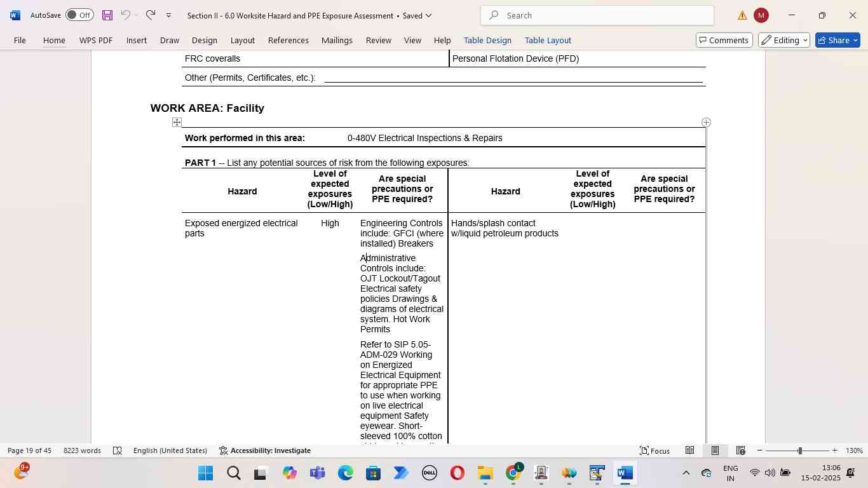
Task: Click 'Personal Flotation Device (PFD)' cell
Action: pyautogui.click(x=515, y=58)
